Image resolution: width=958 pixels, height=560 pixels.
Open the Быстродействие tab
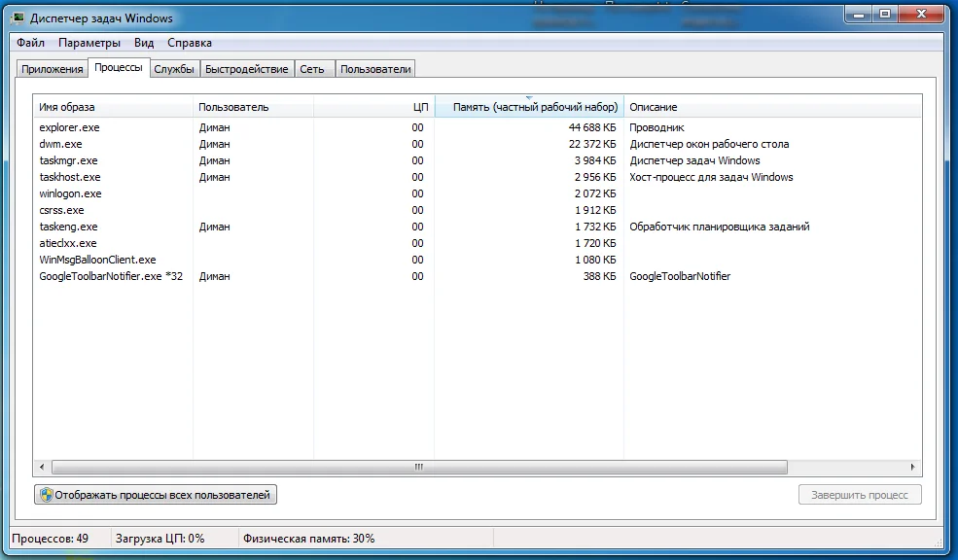click(247, 69)
